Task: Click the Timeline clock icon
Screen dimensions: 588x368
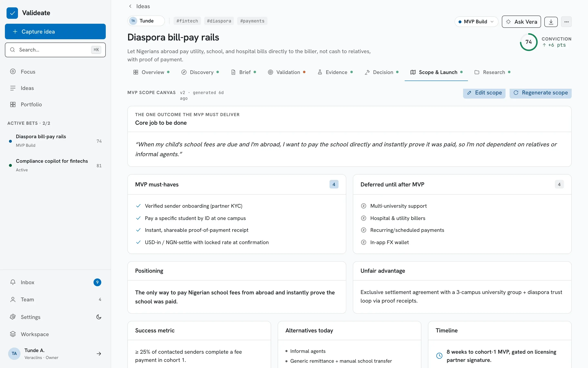Action: pos(439,356)
